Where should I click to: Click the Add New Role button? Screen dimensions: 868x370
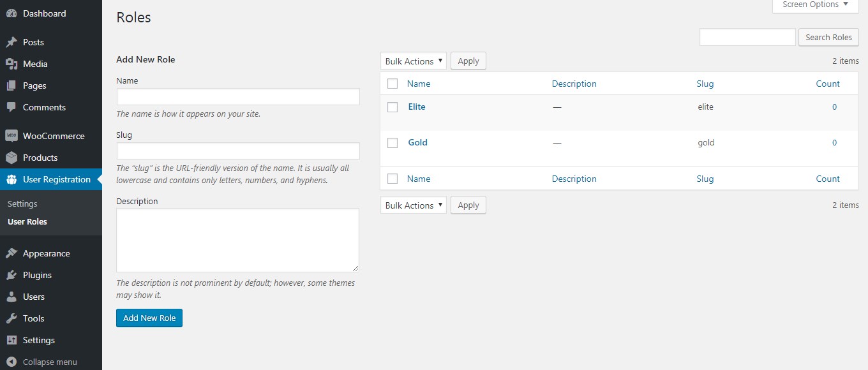149,318
